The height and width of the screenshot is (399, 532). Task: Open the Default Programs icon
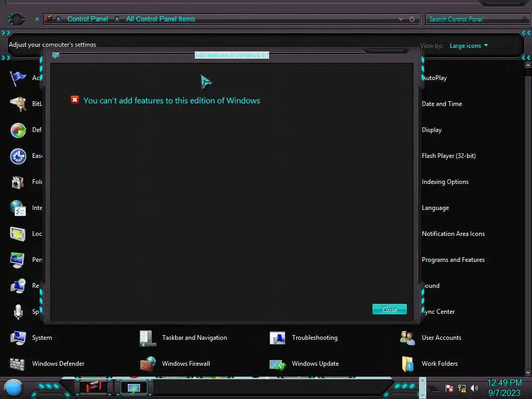tap(18, 130)
